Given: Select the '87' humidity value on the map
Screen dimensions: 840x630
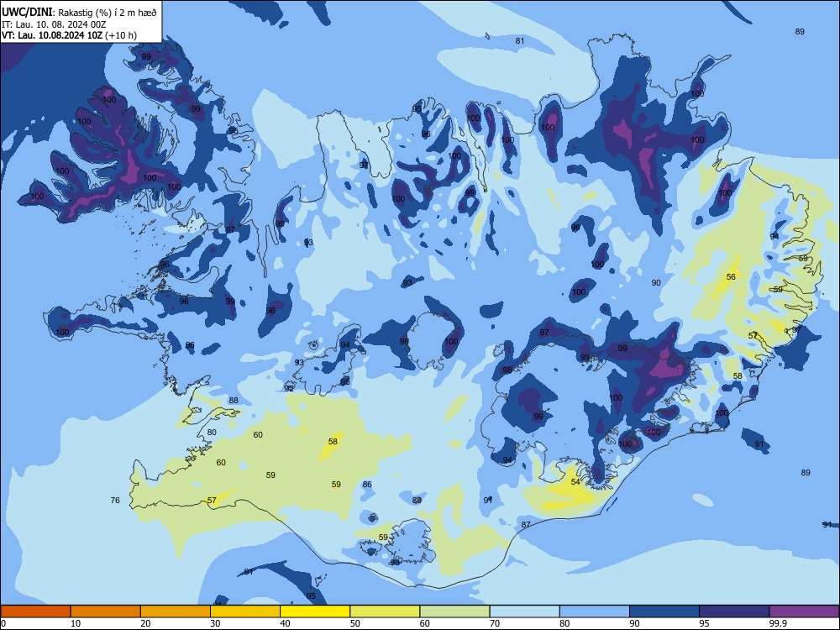Looking at the screenshot, I should (526, 524).
